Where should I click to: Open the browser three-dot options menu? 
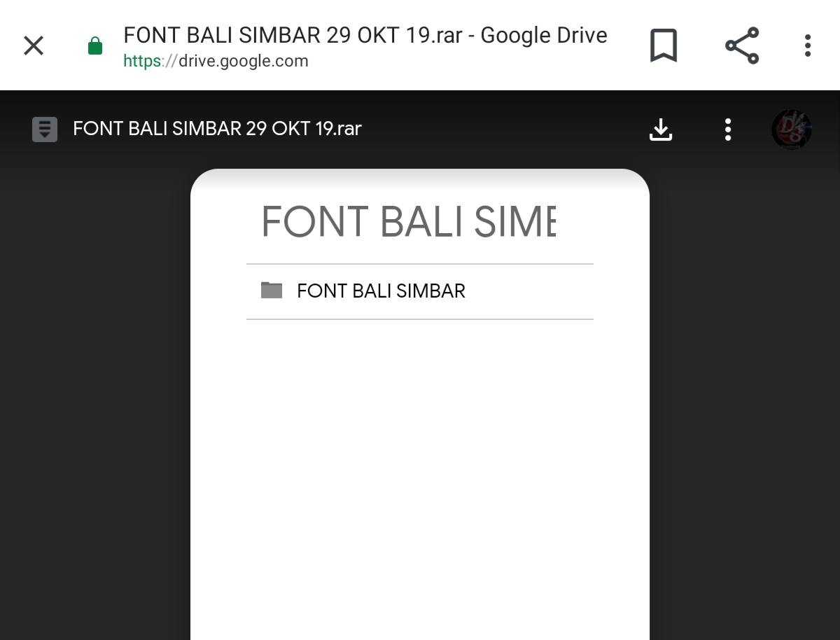(807, 45)
